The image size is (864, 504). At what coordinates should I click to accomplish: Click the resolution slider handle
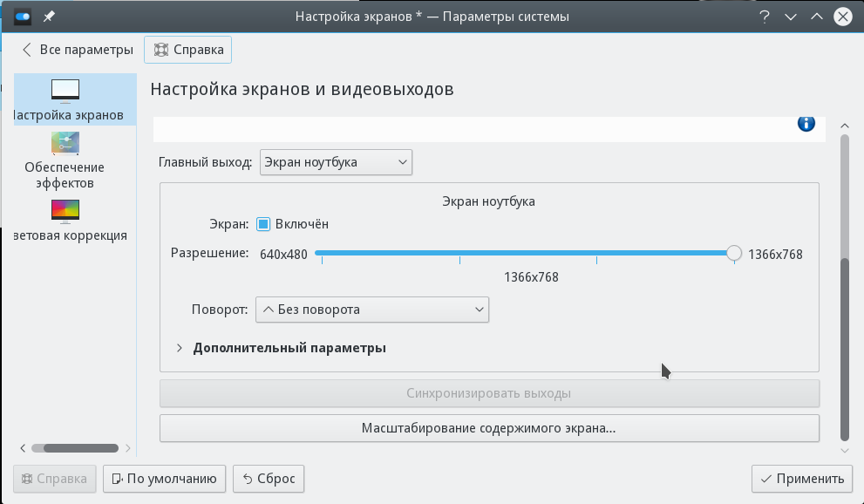click(x=734, y=254)
